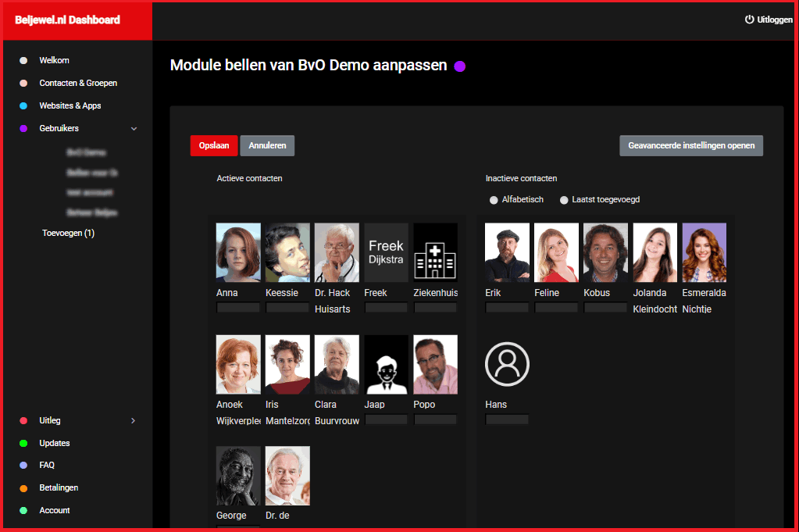The width and height of the screenshot is (799, 532).
Task: Click the blue Websites & Apps bullet icon
Action: pyautogui.click(x=23, y=105)
